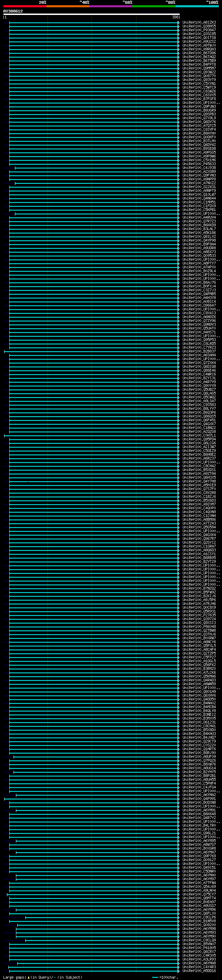Click the =100char. scale legend
This screenshot has height=980, width=222.
pyautogui.click(x=165, y=977)
